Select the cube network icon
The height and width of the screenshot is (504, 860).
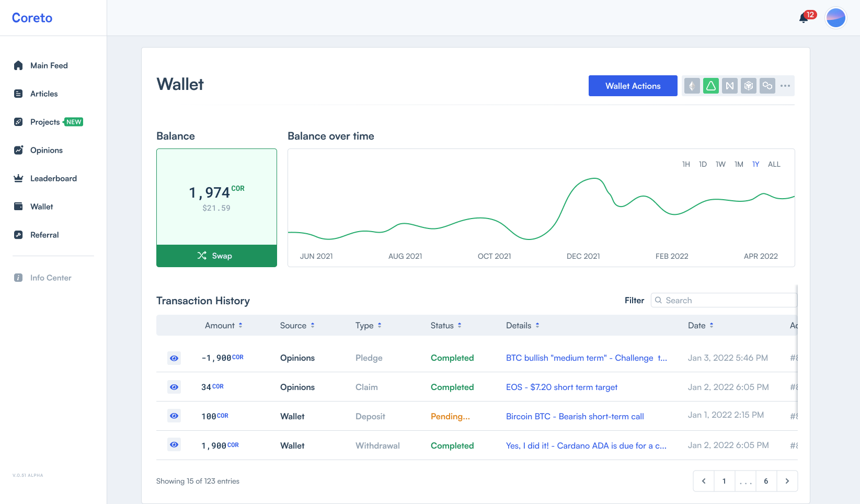(749, 86)
